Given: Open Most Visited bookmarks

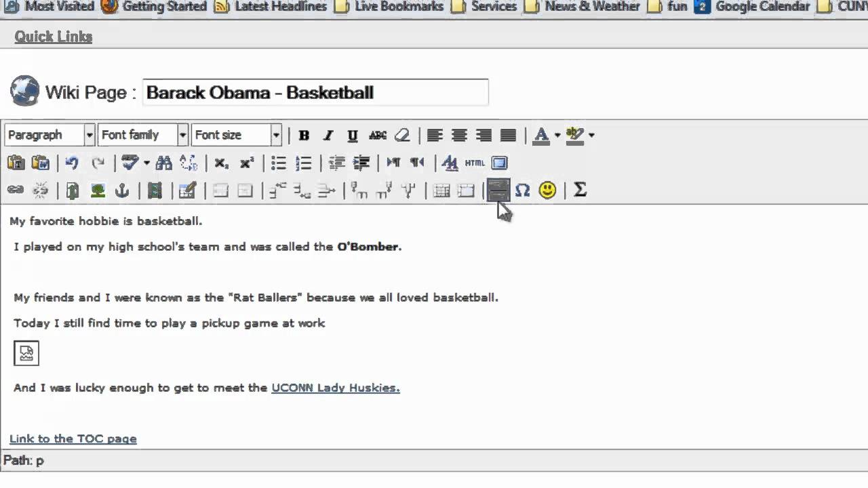Looking at the screenshot, I should [x=50, y=7].
